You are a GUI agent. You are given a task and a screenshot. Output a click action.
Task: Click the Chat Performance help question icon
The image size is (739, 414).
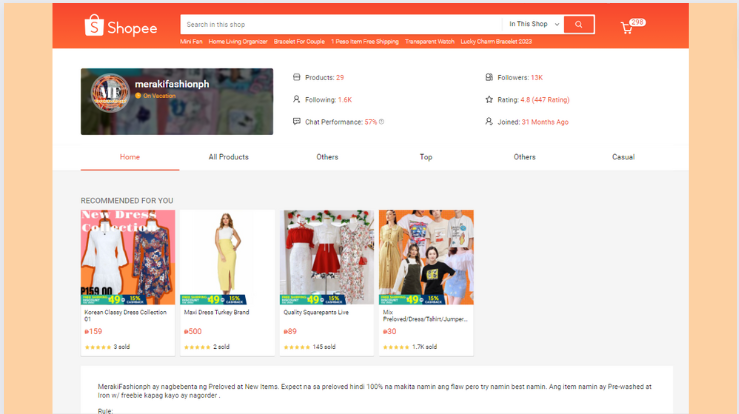(x=381, y=122)
